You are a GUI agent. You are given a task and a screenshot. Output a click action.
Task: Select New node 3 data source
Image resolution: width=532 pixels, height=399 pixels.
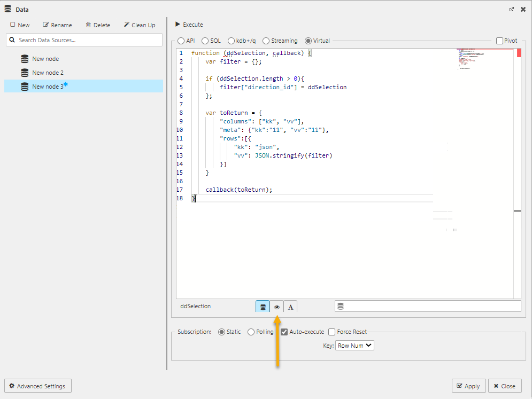point(83,86)
